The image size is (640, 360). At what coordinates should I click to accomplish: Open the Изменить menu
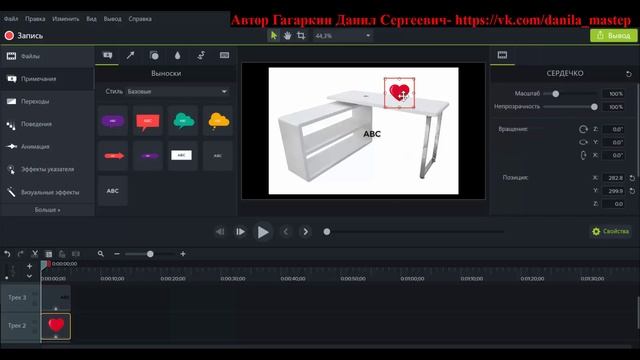click(x=66, y=19)
